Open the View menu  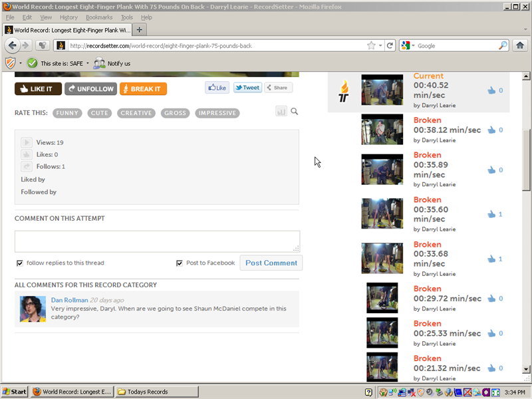[x=46, y=17]
